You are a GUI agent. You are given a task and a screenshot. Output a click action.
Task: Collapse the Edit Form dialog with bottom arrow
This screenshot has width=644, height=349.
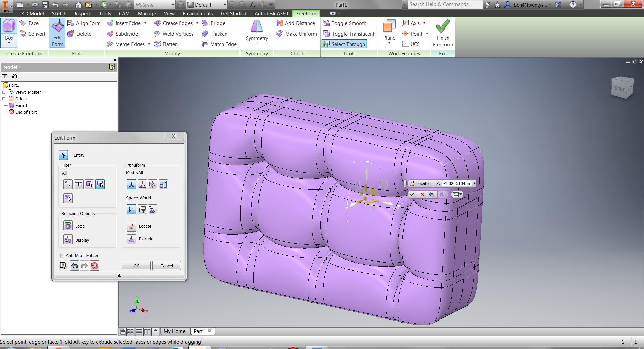pos(119,275)
